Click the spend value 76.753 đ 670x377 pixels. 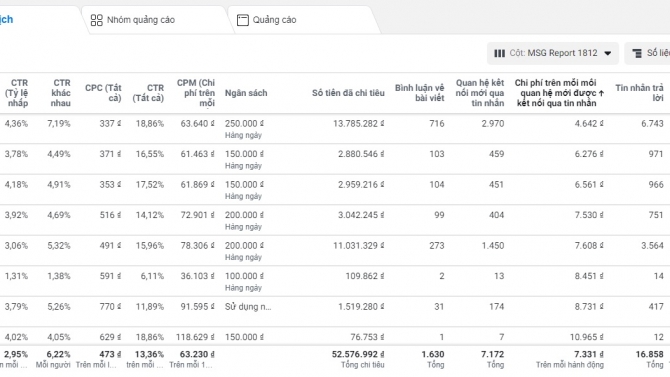click(x=367, y=337)
